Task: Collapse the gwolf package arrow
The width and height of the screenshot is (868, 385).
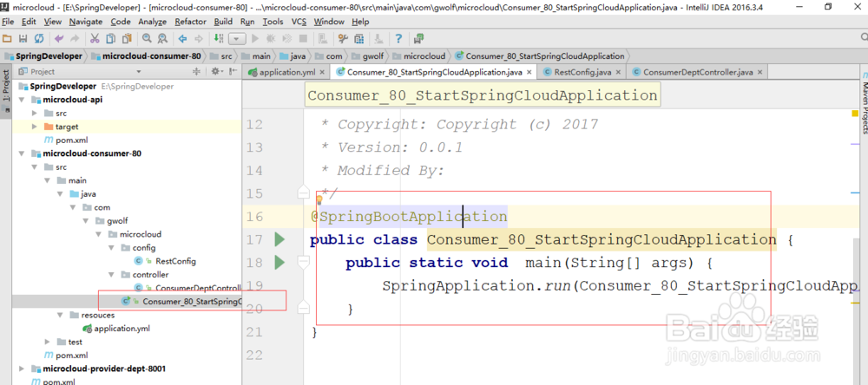Action: point(86,221)
